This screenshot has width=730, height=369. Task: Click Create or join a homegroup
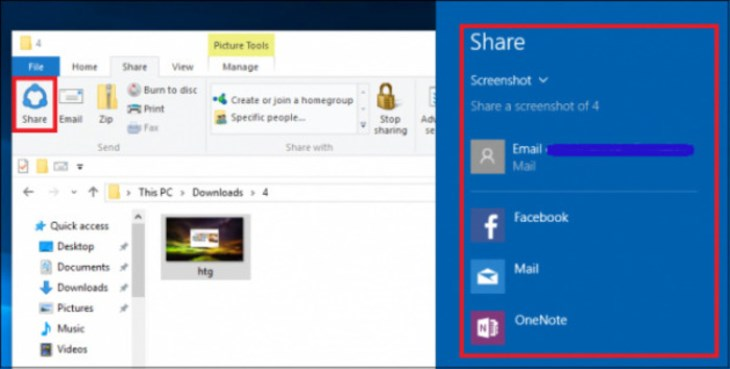[x=283, y=100]
